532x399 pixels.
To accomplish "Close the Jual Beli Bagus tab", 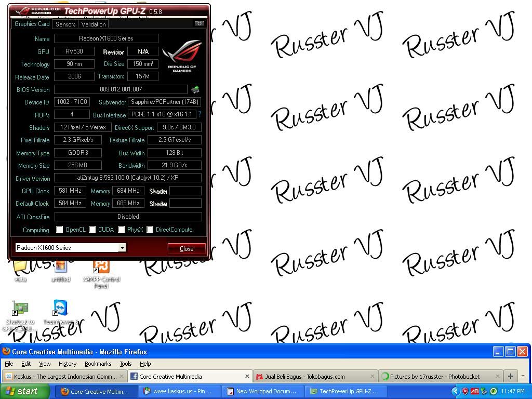I will (x=372, y=376).
